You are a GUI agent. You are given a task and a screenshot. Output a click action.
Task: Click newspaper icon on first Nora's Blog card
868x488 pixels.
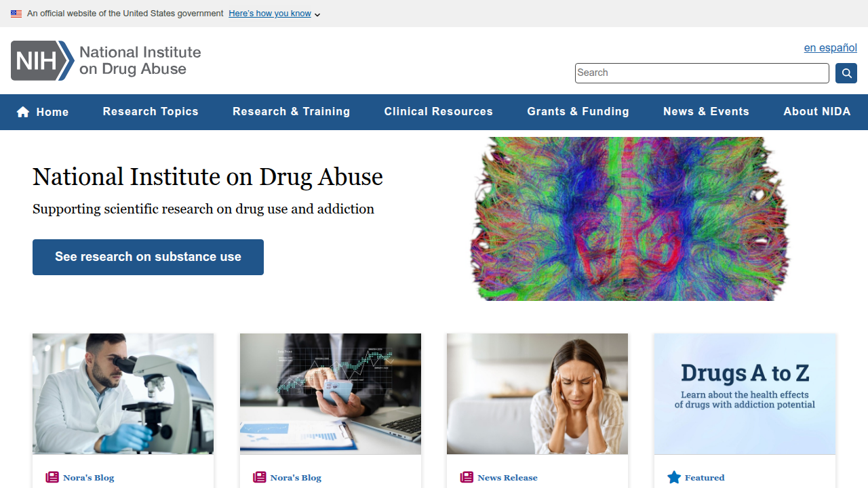point(52,477)
